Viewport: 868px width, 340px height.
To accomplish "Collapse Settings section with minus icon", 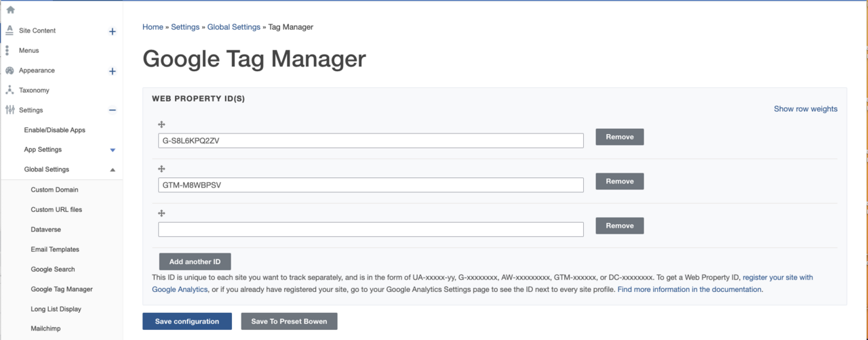I will click(x=113, y=110).
